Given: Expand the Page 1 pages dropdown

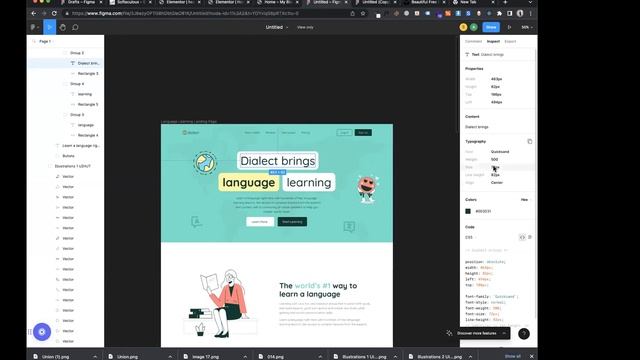Looking at the screenshot, I should point(46,42).
